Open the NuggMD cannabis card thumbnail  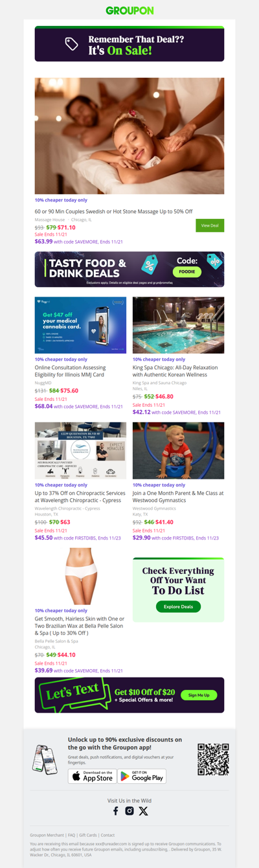pyautogui.click(x=80, y=325)
